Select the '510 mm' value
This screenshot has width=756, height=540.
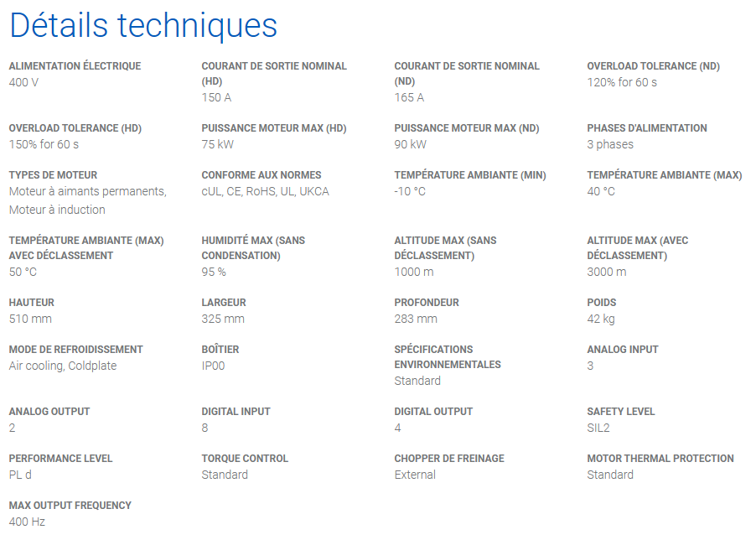click(x=30, y=319)
